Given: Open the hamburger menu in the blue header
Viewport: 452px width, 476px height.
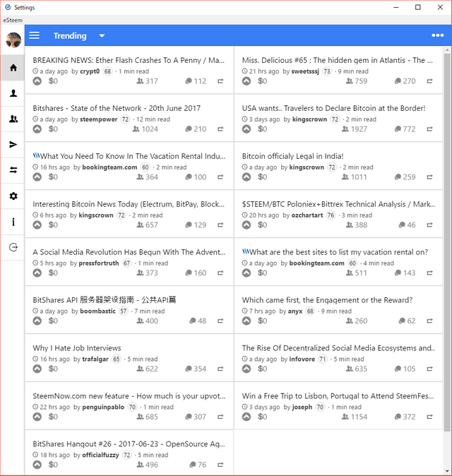Looking at the screenshot, I should 35,35.
